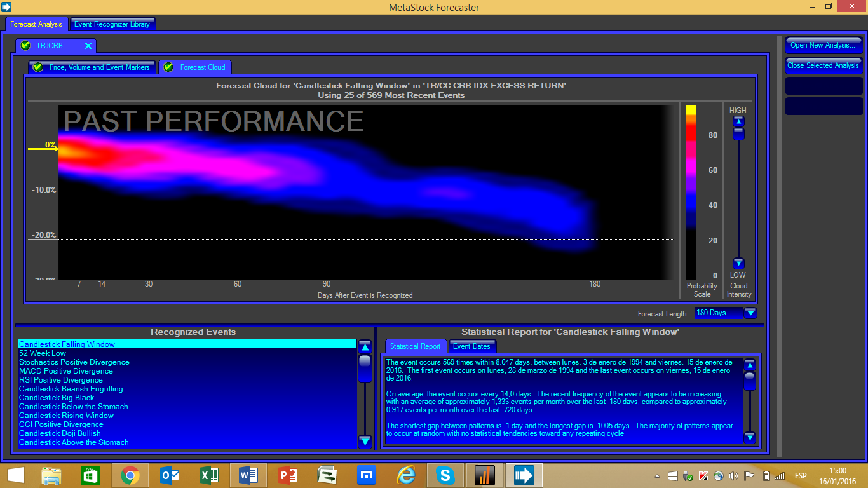
Task: Open Excel from the Windows taskbar
Action: 208,475
